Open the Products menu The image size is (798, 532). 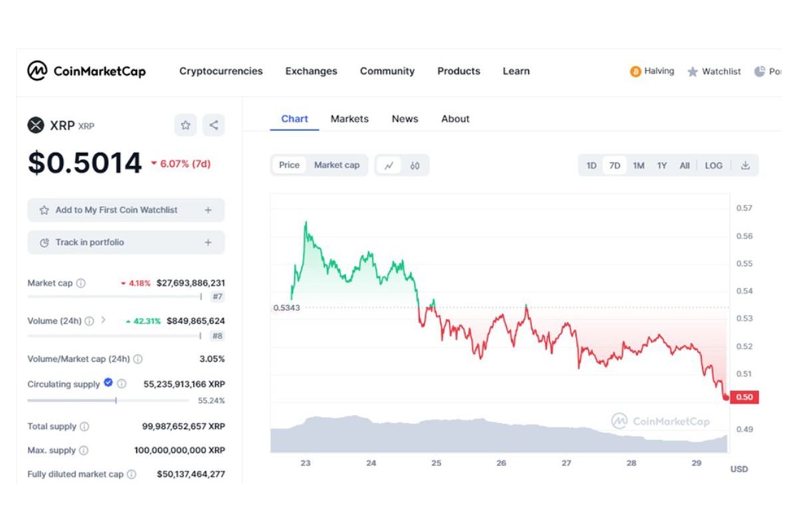(x=458, y=71)
